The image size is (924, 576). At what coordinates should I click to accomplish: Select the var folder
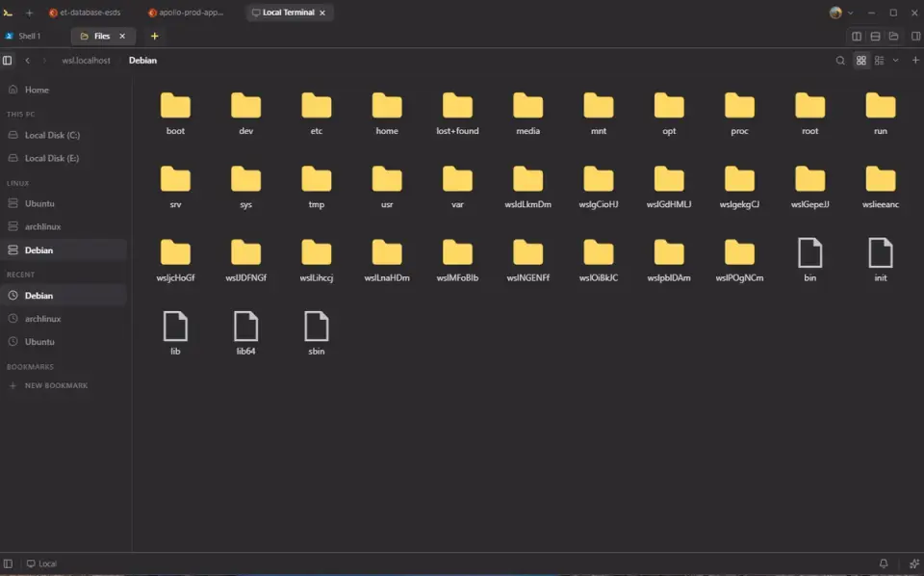click(x=457, y=188)
